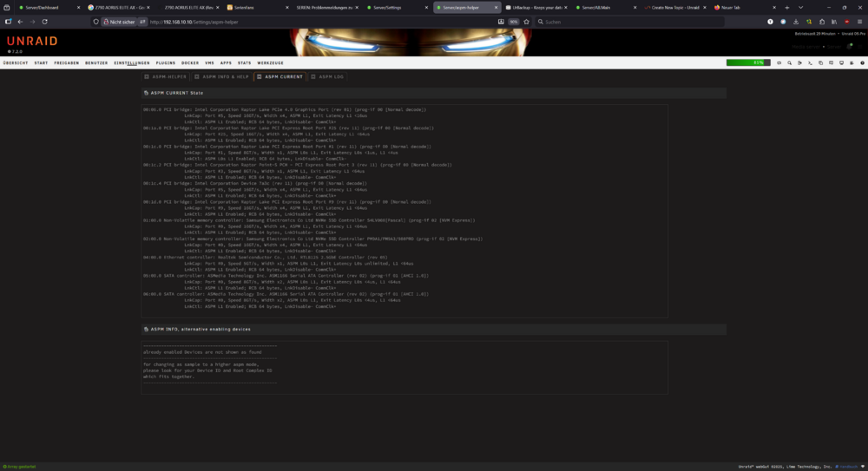The width and height of the screenshot is (868, 471).
Task: List all tabs with the chevron
Action: [800, 8]
